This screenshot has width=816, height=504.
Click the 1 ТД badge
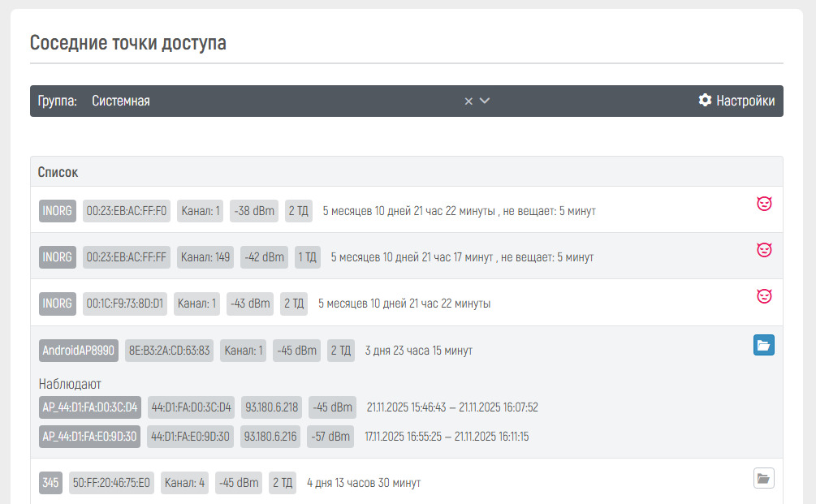308,257
